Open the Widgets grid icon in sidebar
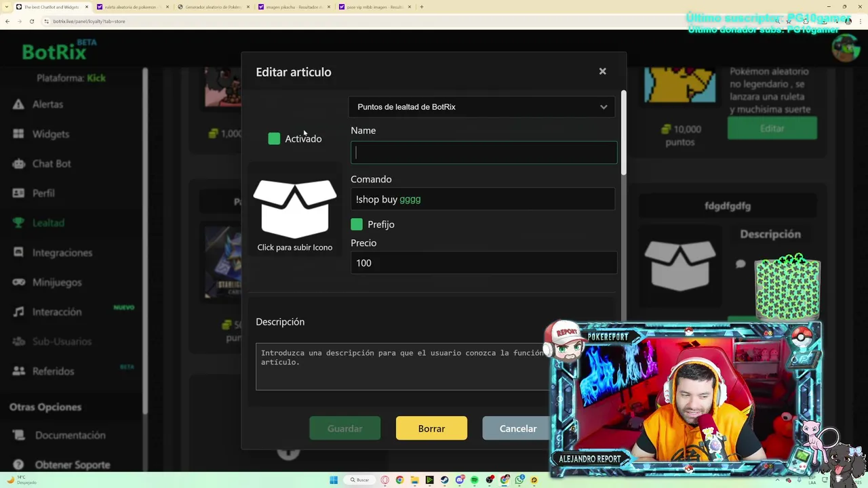The height and width of the screenshot is (488, 868). [x=18, y=134]
